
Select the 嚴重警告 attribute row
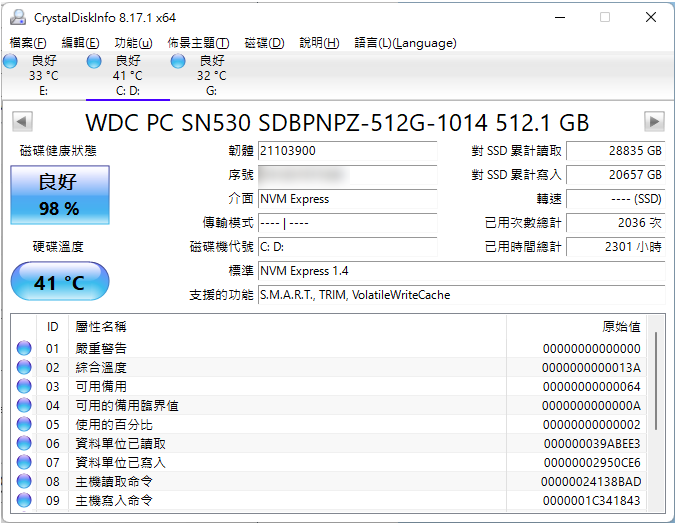click(329, 348)
